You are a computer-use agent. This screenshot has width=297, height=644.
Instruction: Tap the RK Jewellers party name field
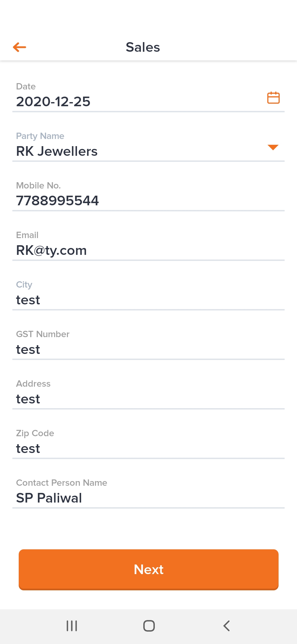point(57,151)
